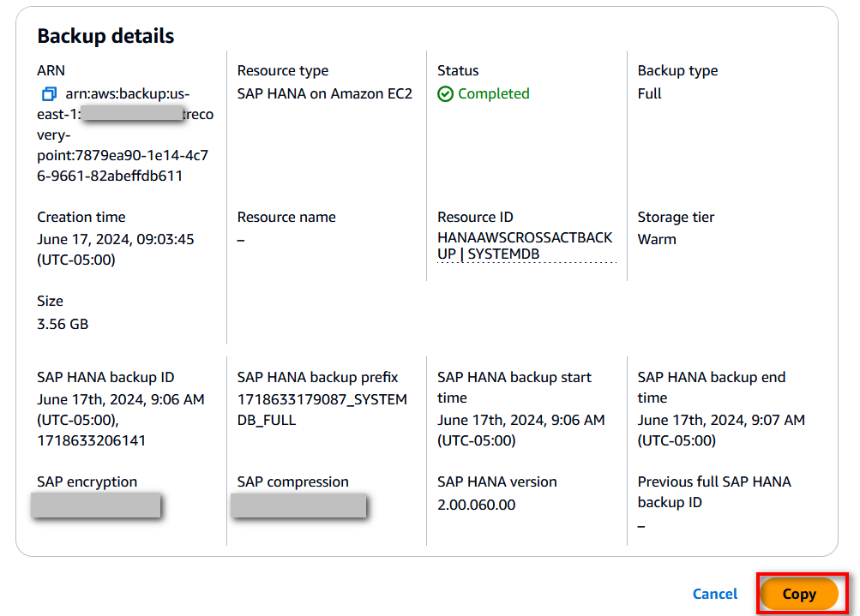Click the copy ARN icon
Viewport: 860px width, 616px height.
coord(49,94)
